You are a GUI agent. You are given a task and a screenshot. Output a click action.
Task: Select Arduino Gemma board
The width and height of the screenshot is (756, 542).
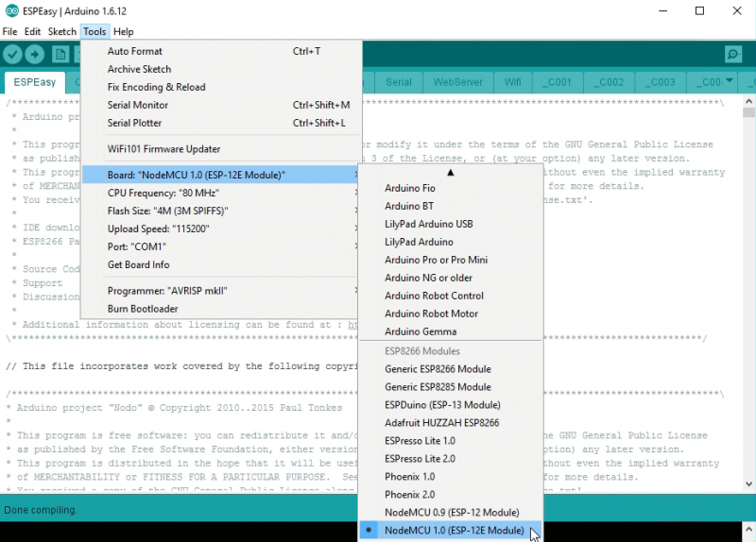(x=451, y=331)
